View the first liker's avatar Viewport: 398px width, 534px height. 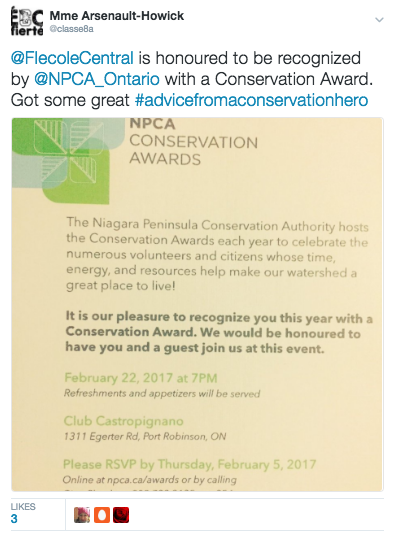(x=82, y=515)
